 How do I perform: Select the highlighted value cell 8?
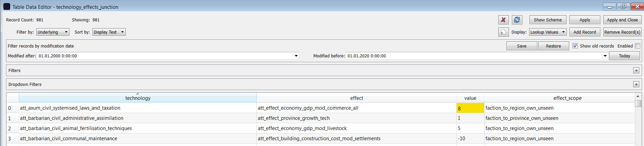(x=470, y=108)
